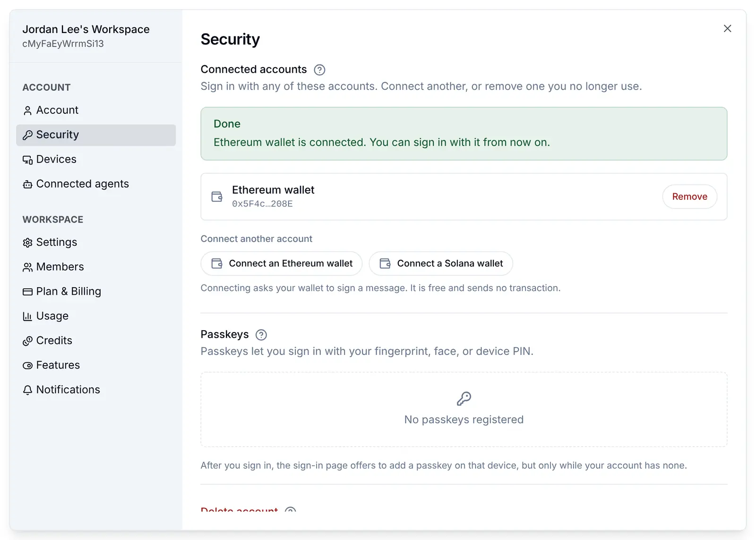The image size is (756, 540).
Task: Open Plan & Billing page
Action: pos(96,291)
